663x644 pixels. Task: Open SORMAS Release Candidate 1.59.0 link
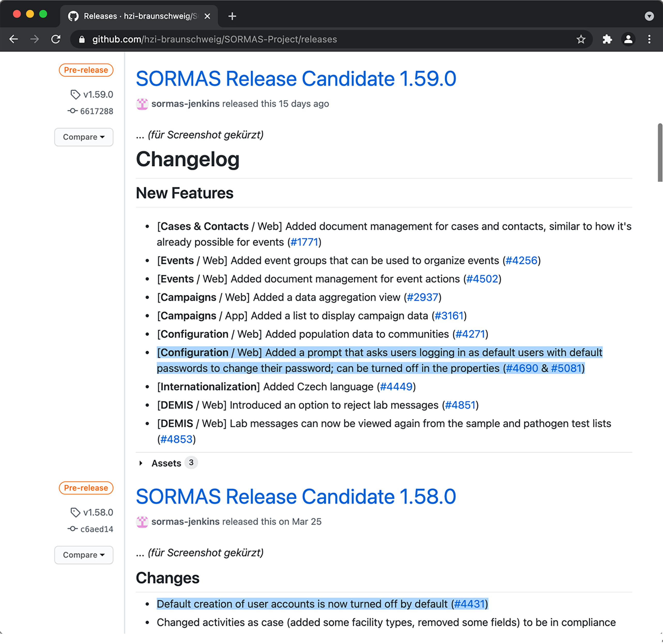point(296,79)
